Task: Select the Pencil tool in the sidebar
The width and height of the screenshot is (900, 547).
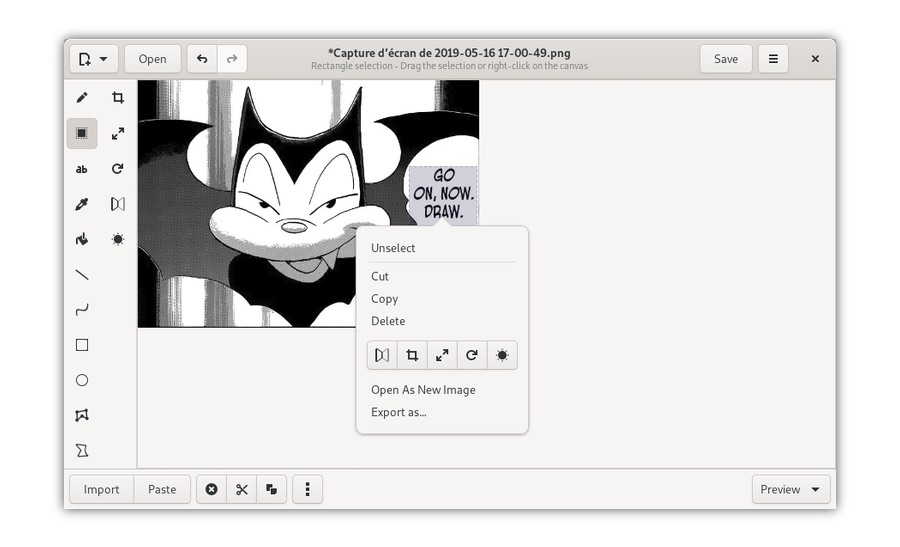Action: [82, 98]
